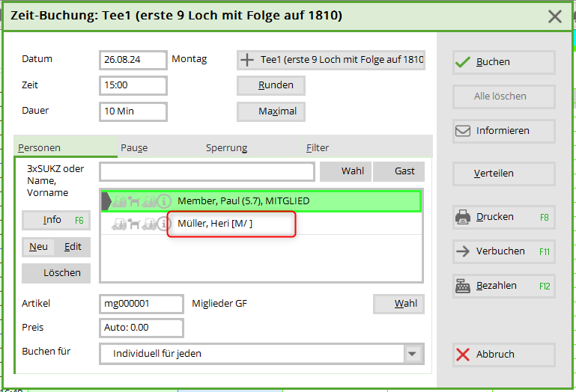576x392 pixels.
Task: Expand the Buchen für dropdown arrow
Action: 412,354
